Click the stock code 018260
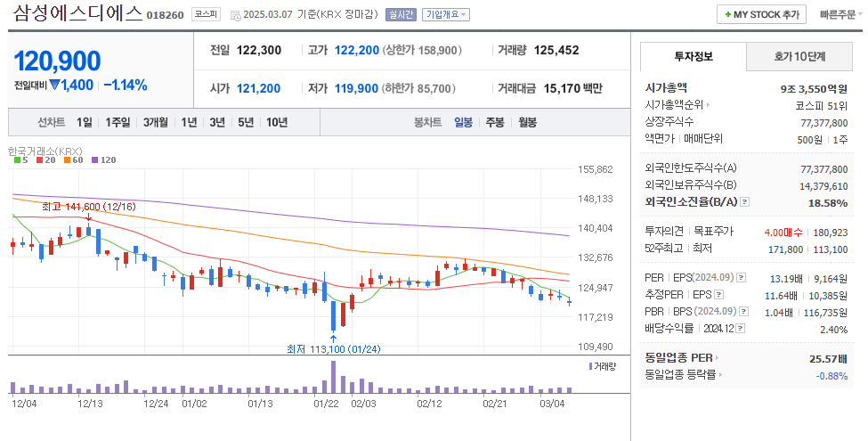The height and width of the screenshot is (441, 868). [x=165, y=15]
